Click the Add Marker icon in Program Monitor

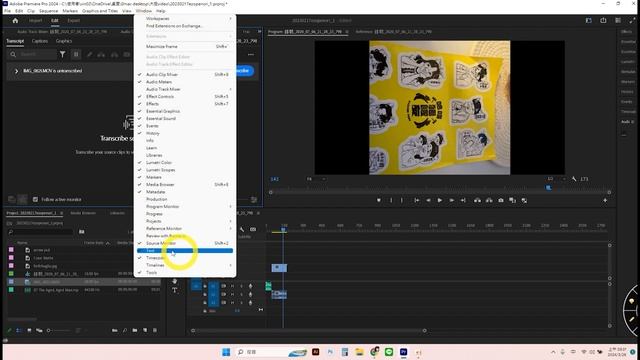coord(379,200)
